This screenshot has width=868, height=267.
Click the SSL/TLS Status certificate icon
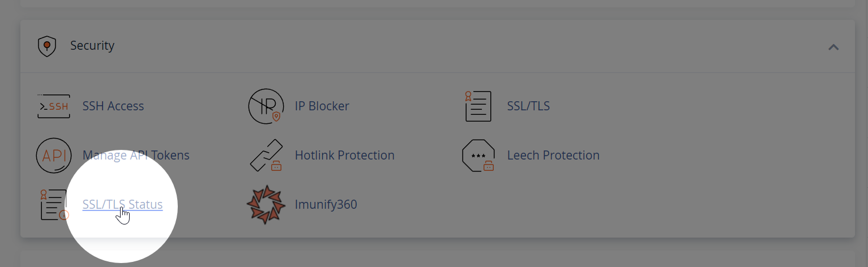[x=54, y=205]
